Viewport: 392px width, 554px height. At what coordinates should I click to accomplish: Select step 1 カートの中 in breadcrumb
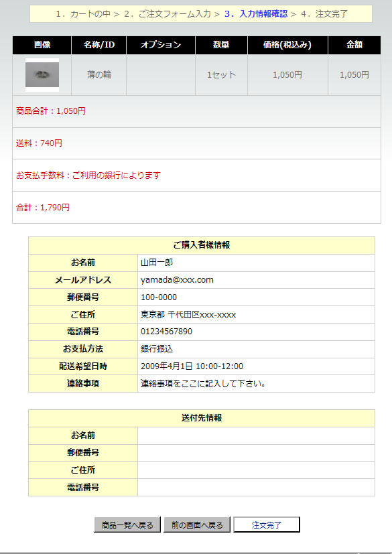point(84,14)
